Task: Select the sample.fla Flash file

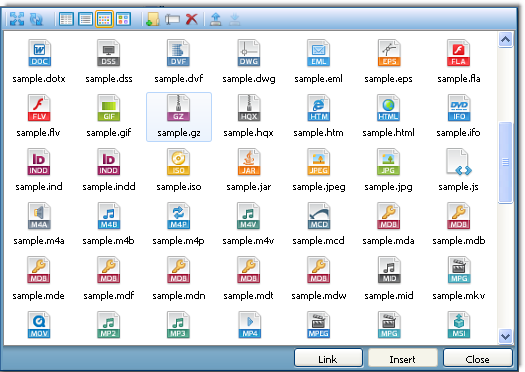Action: [459, 62]
